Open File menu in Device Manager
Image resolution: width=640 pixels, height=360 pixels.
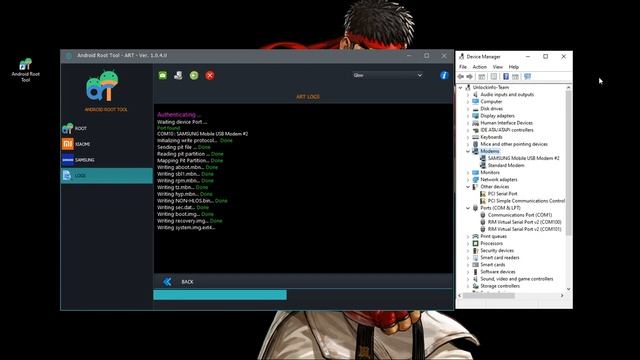point(463,67)
